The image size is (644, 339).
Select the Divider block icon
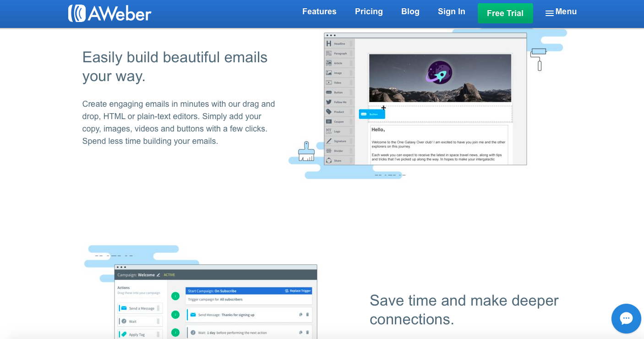coord(328,151)
